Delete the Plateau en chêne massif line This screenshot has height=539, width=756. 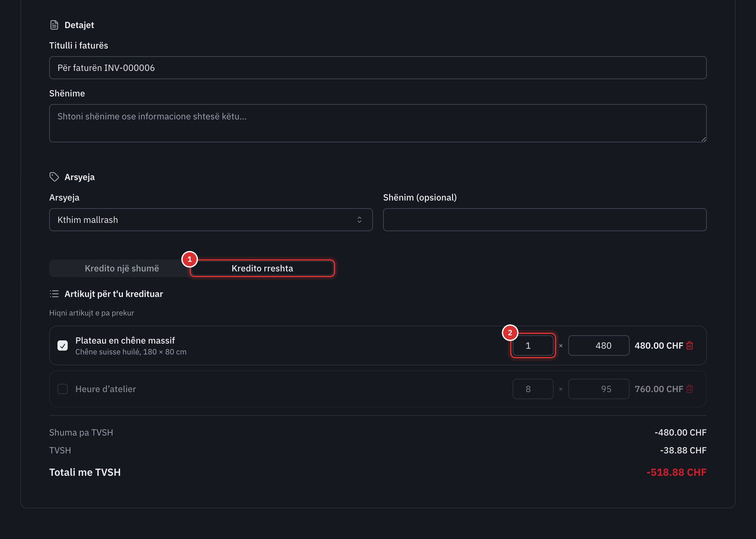click(x=690, y=345)
